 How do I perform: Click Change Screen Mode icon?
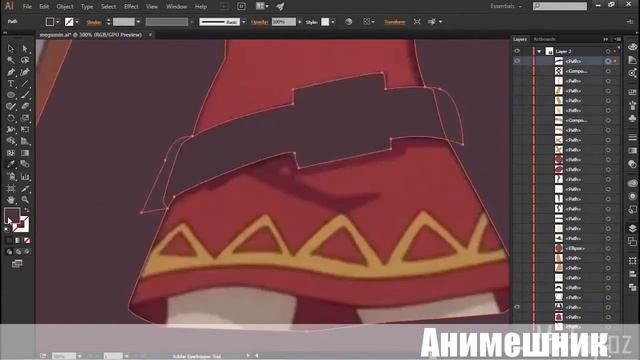point(17,264)
